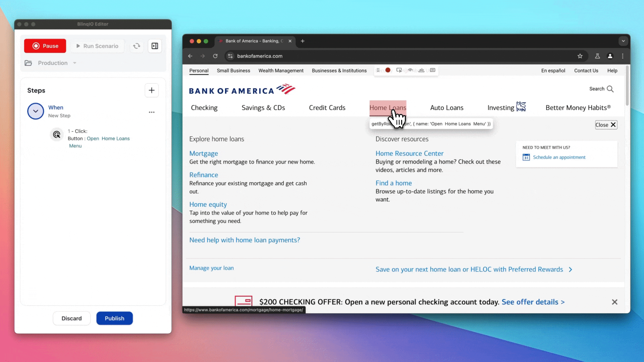Screen dimensions: 644x362
Task: Click the pick element cursor icon
Action: point(399,70)
